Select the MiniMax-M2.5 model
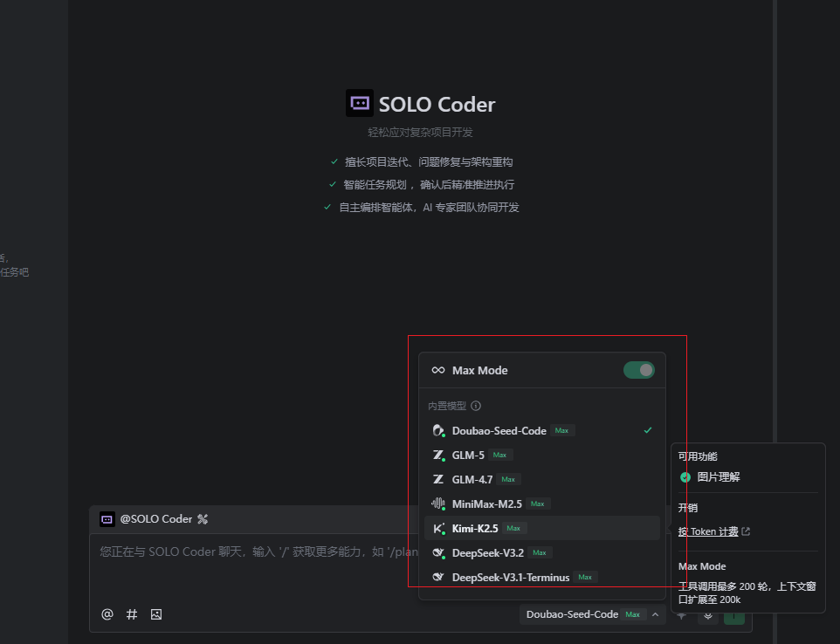840x644 pixels. (542, 504)
